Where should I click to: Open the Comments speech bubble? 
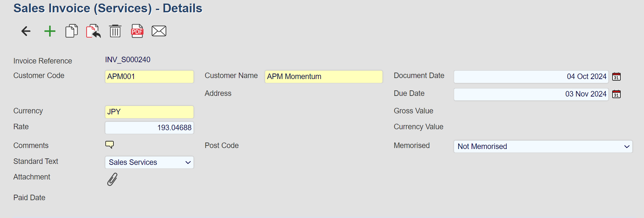click(x=110, y=144)
